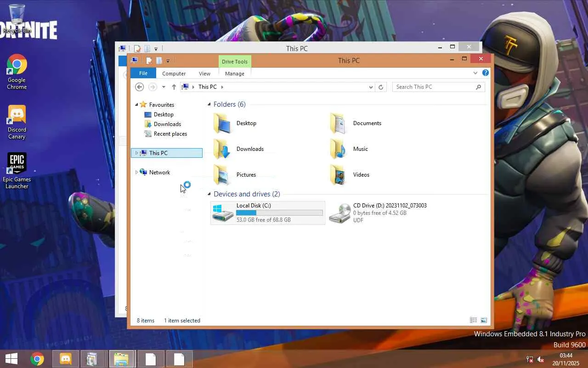Click the New folder icon in the front window's title bar

click(158, 60)
